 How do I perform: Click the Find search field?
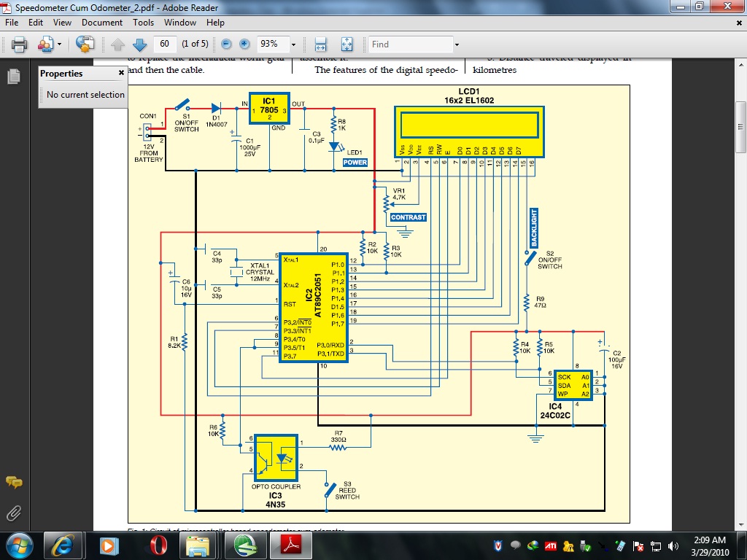click(411, 44)
